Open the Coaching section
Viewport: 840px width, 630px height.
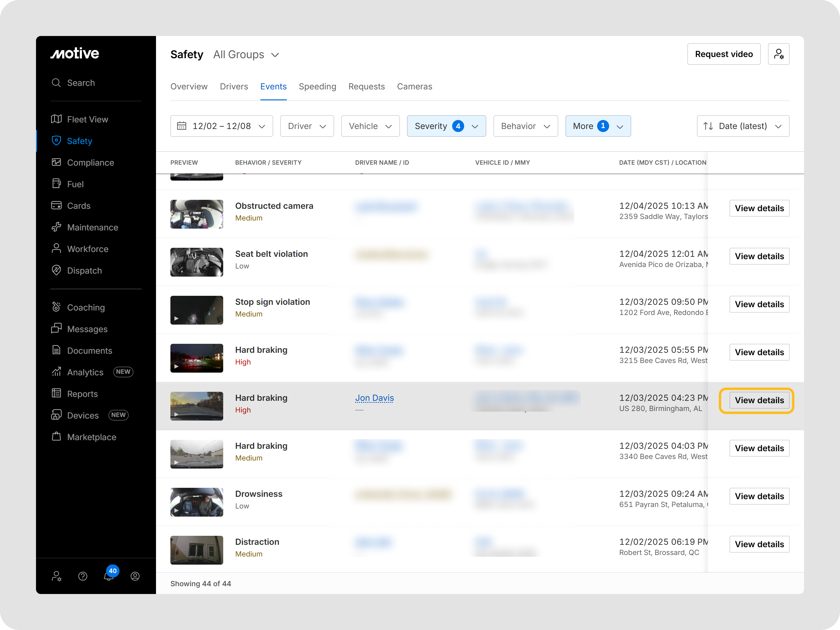coord(86,307)
